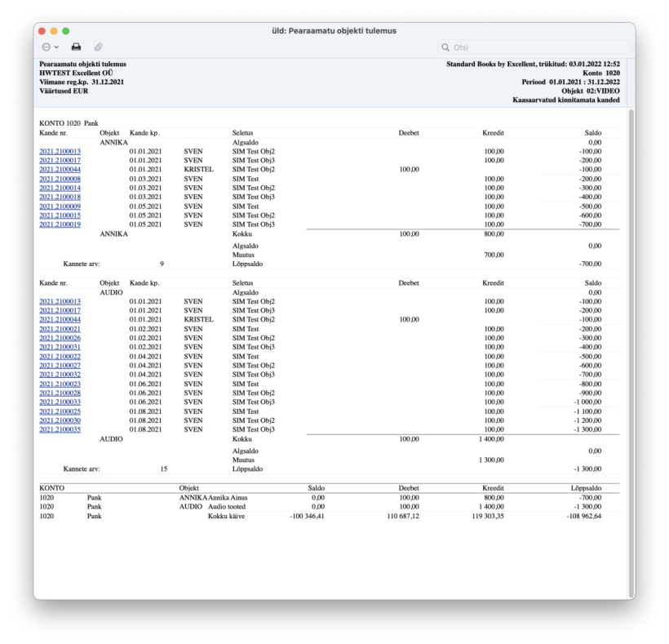This screenshot has height=644, width=669.
Task: Click the 'Objekt 02:VIDEO' header text
Action: [x=591, y=91]
